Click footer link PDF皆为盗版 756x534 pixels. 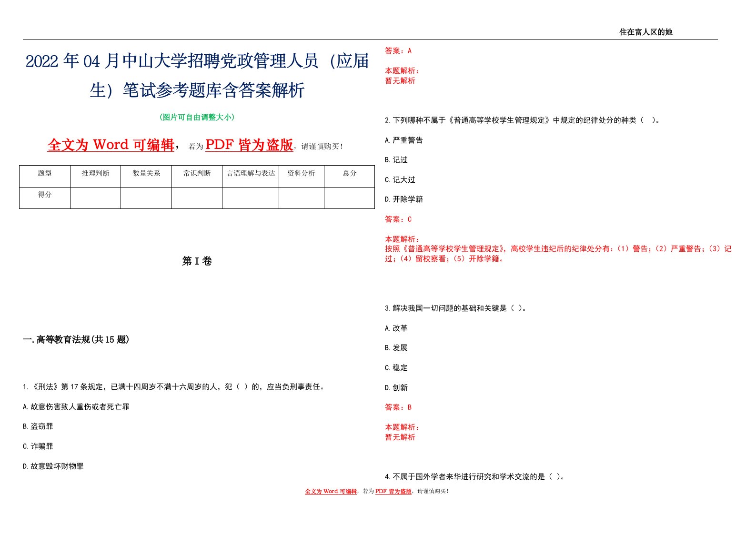(393, 491)
